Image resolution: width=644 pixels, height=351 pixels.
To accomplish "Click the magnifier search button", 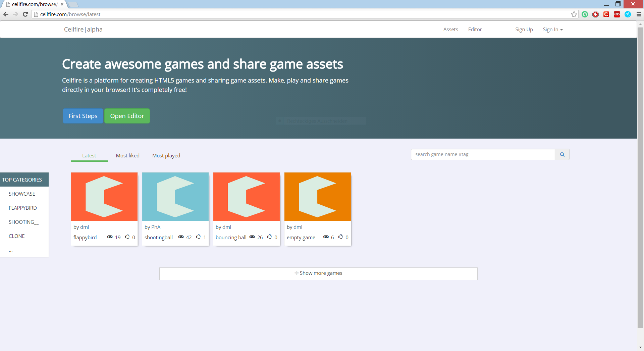I will [x=562, y=154].
